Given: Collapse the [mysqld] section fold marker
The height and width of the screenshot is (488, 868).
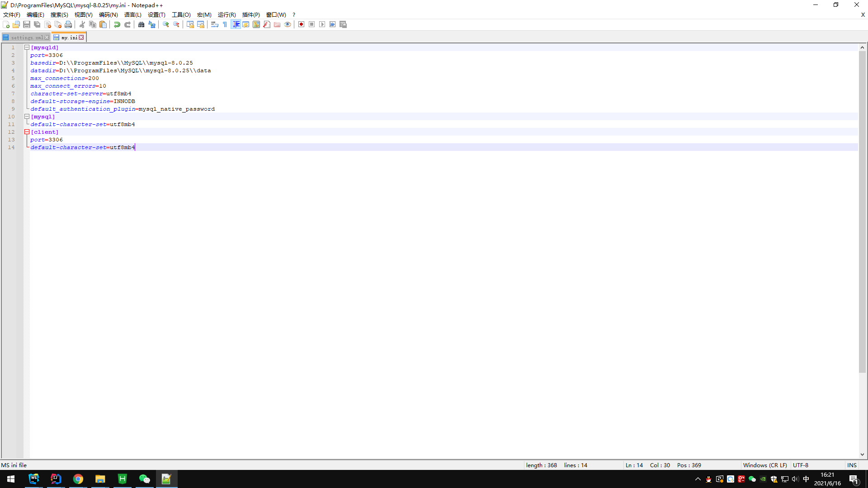Looking at the screenshot, I should point(27,47).
